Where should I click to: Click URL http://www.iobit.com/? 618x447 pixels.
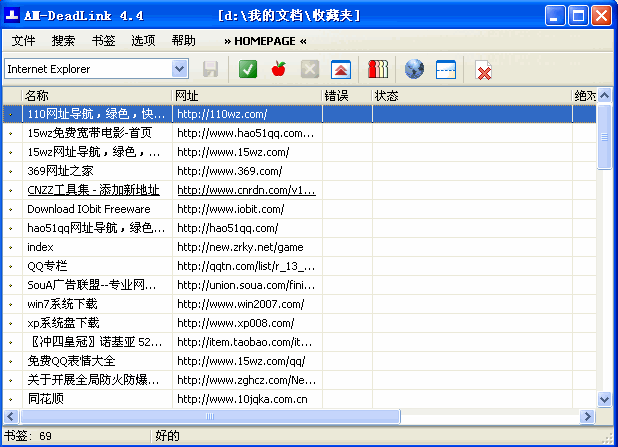pos(231,209)
